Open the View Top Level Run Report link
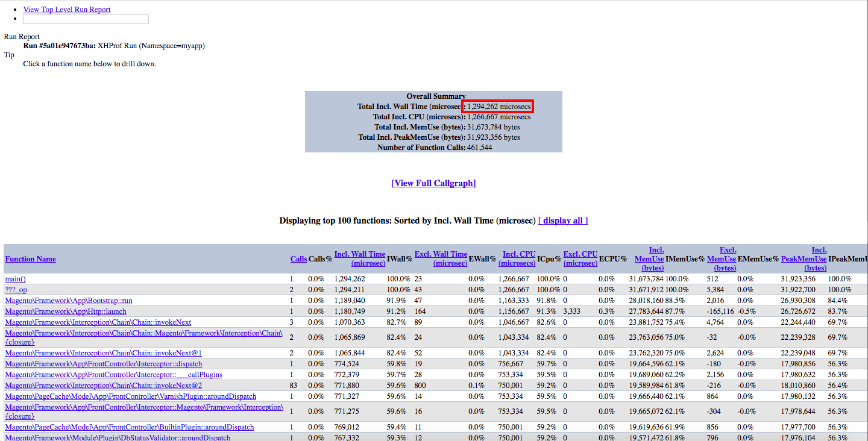 [x=66, y=10]
